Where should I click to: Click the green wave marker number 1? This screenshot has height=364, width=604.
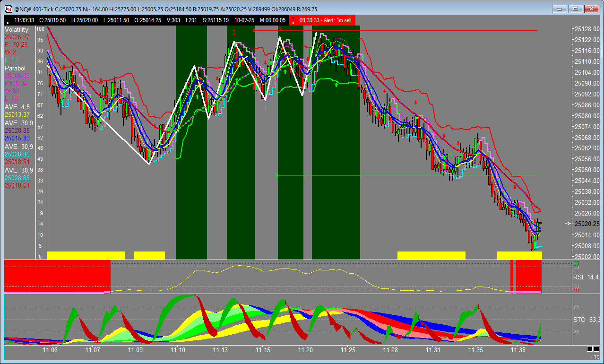click(265, 108)
